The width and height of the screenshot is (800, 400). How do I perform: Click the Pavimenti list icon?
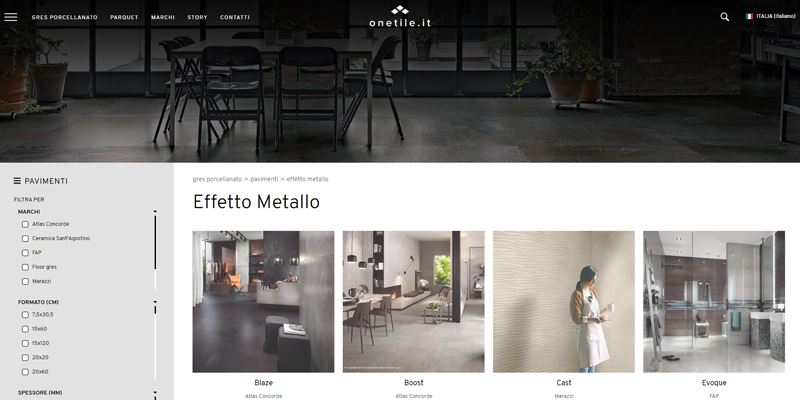pos(17,181)
